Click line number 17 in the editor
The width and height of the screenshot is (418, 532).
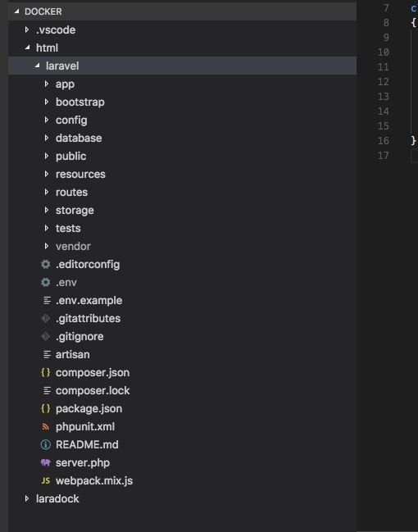(384, 156)
